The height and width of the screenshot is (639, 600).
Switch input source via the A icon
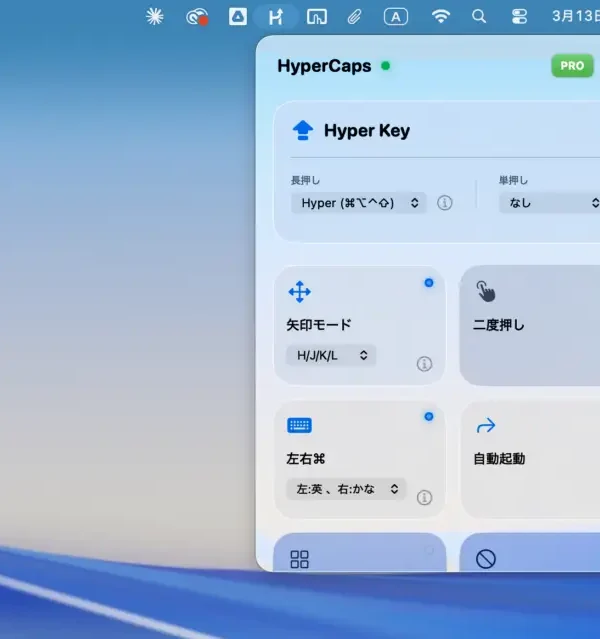(396, 17)
